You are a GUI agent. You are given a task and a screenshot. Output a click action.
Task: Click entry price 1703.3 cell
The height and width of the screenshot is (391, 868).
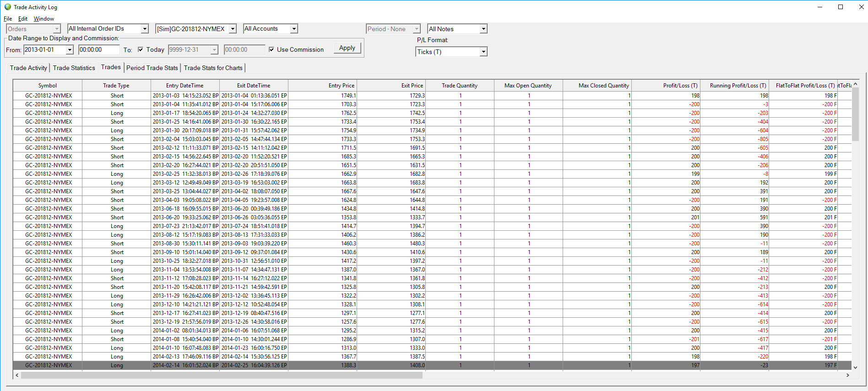(x=322, y=104)
